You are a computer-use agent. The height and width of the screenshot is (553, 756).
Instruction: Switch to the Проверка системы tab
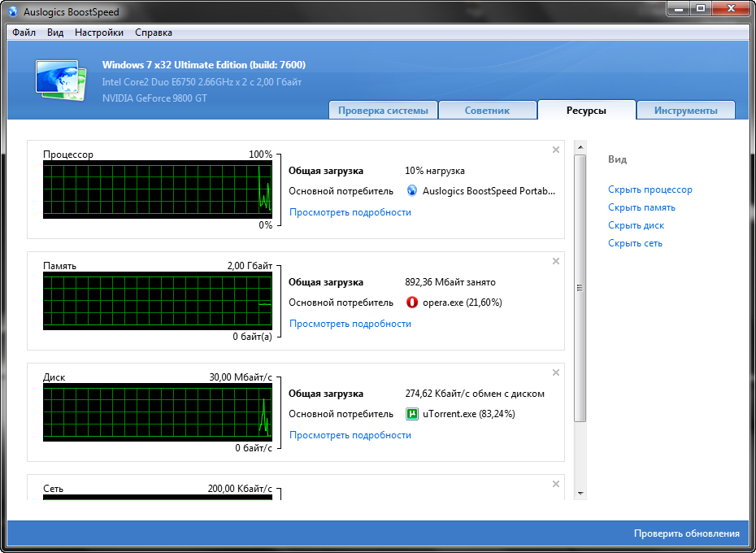[x=383, y=110]
